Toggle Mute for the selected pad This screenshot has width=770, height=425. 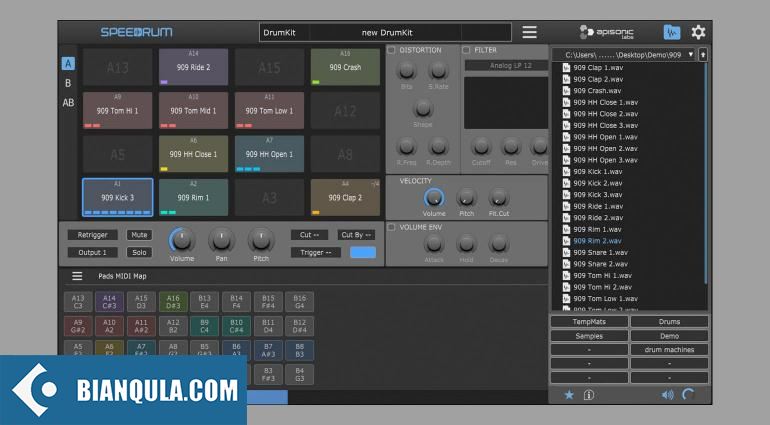pyautogui.click(x=139, y=235)
